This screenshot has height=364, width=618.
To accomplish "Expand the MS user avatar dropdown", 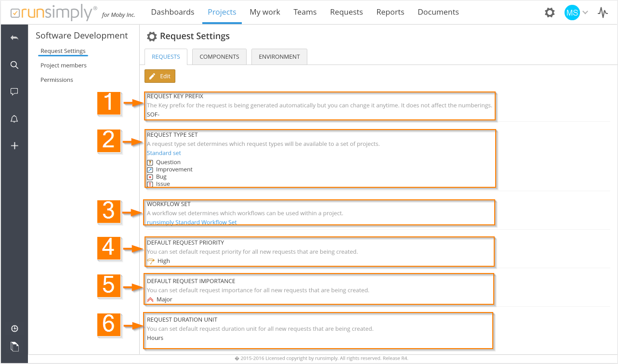I will 576,13.
